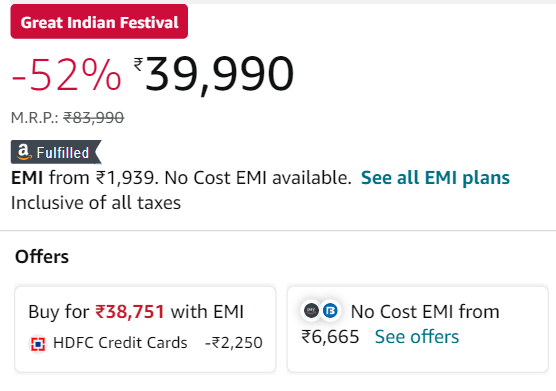The width and height of the screenshot is (556, 391).
Task: Click the -52% discount label
Action: click(66, 75)
